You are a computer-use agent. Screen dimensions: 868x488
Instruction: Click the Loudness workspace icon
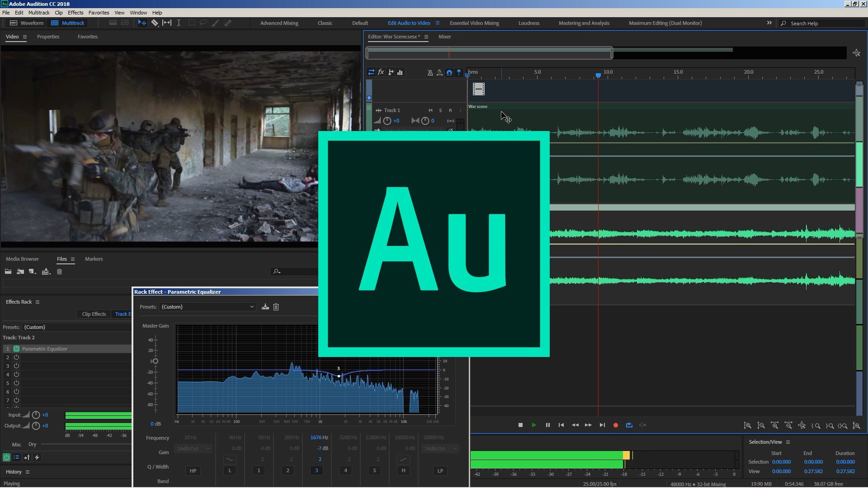point(528,23)
